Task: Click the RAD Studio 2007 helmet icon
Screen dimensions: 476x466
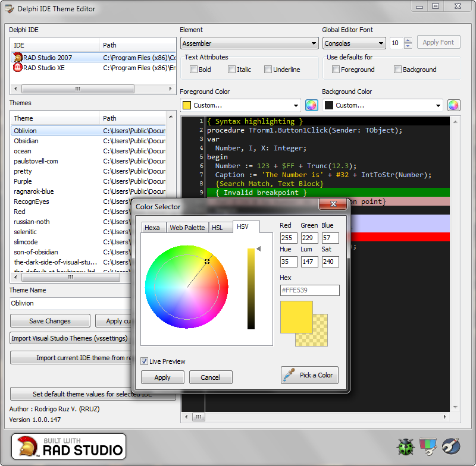Action: tap(18, 57)
